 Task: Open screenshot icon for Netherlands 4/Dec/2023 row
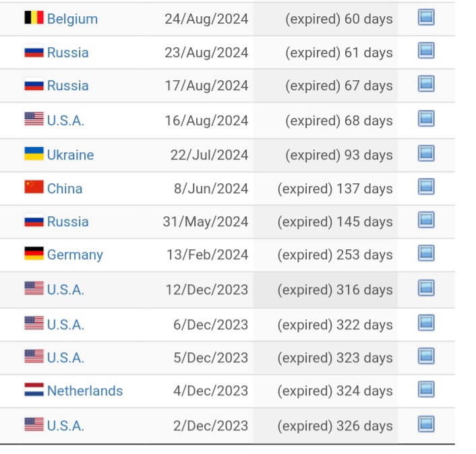[x=426, y=389]
